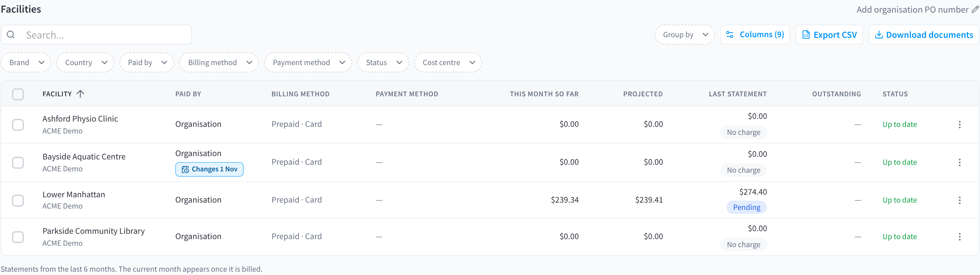
Task: Sort by the Projected column header
Action: (643, 94)
